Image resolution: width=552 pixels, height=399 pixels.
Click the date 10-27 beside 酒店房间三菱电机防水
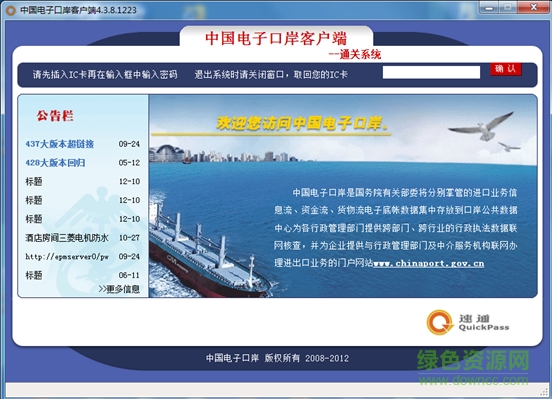pos(129,238)
